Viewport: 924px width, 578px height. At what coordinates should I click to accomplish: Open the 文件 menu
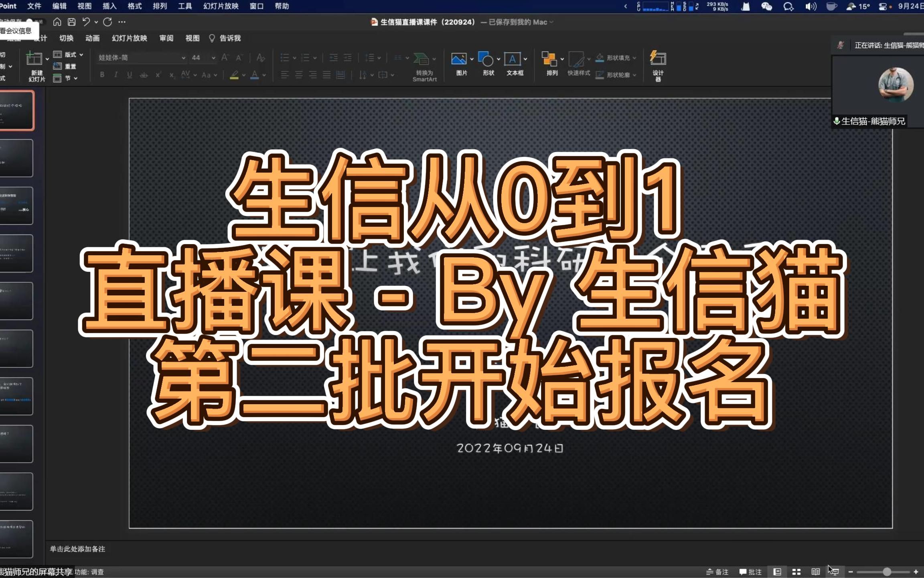[34, 6]
